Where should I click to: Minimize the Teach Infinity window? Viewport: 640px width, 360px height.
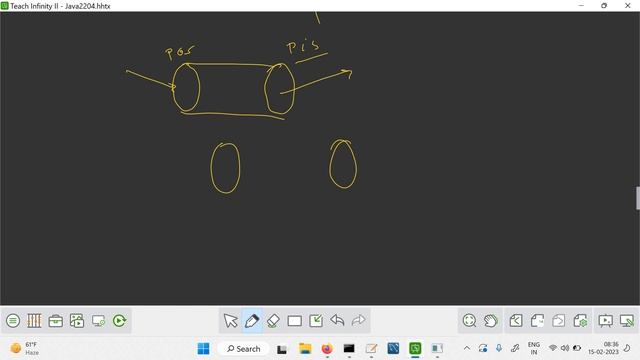point(581,6)
